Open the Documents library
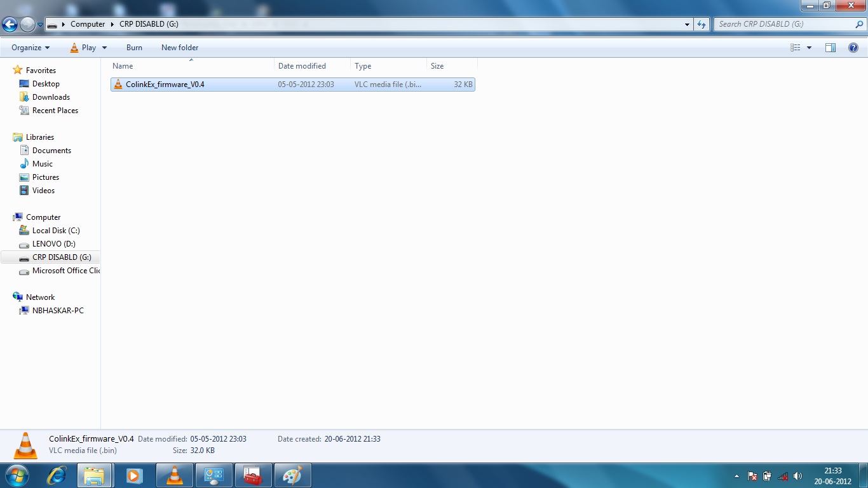This screenshot has width=868, height=488. tap(51, 151)
